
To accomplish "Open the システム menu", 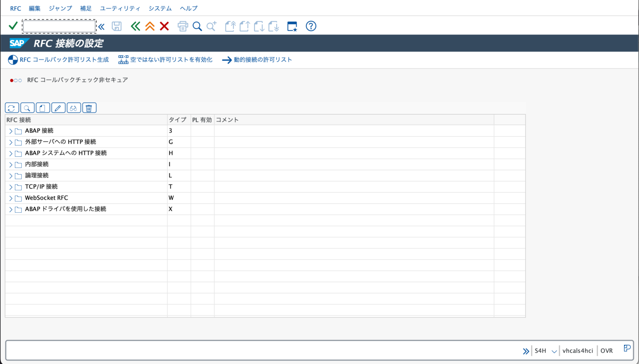I will pyautogui.click(x=160, y=8).
